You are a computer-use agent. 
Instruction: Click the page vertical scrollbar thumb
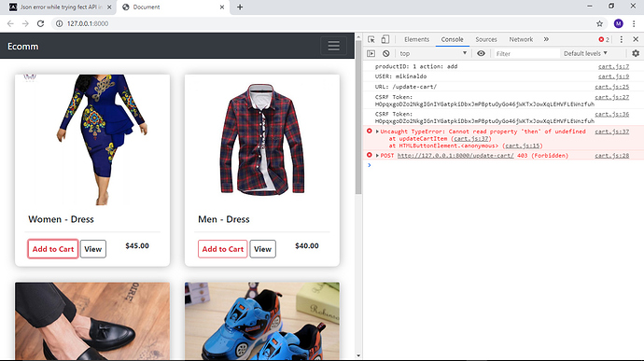pos(358,118)
